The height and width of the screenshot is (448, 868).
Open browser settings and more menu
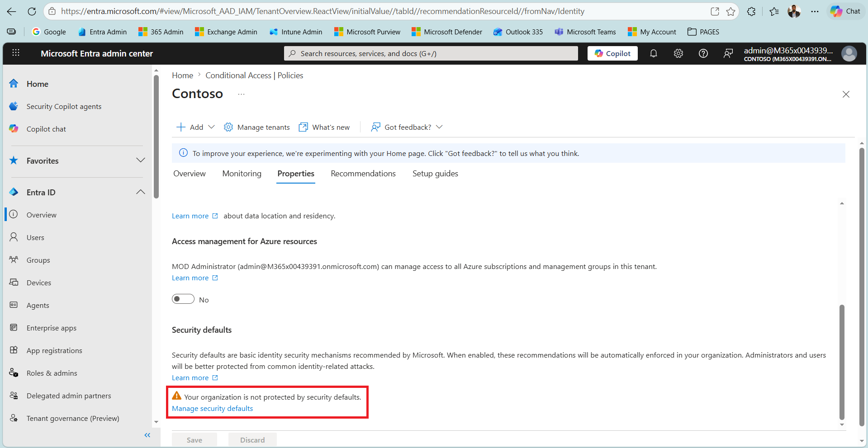815,11
